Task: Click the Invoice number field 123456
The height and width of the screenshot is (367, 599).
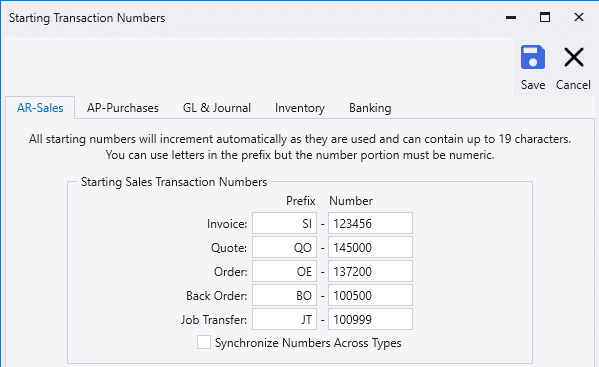Action: tap(370, 223)
